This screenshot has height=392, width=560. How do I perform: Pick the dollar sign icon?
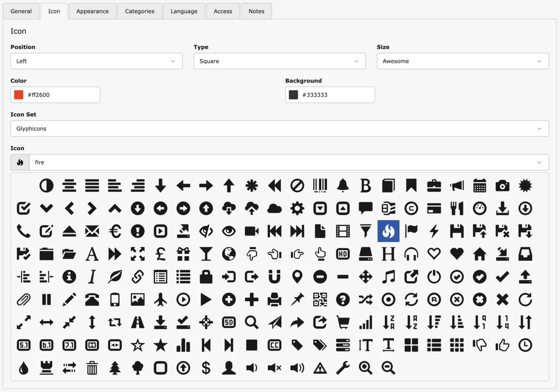pos(206,368)
